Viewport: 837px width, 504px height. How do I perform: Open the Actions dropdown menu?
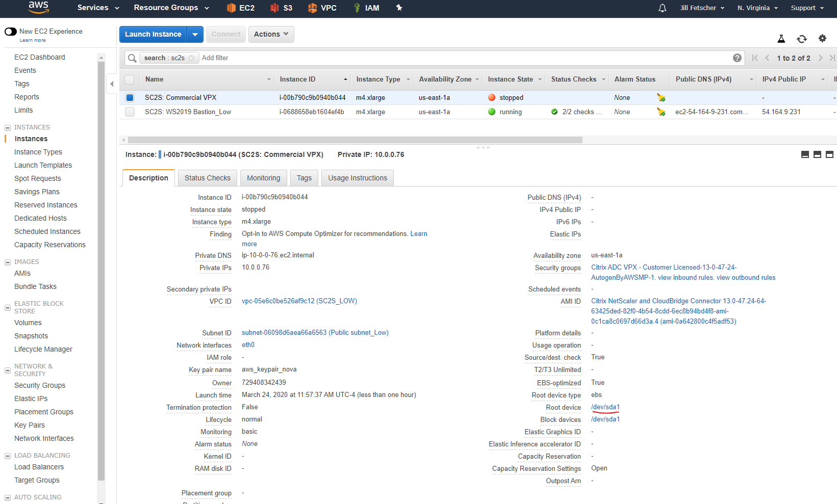[x=271, y=34]
